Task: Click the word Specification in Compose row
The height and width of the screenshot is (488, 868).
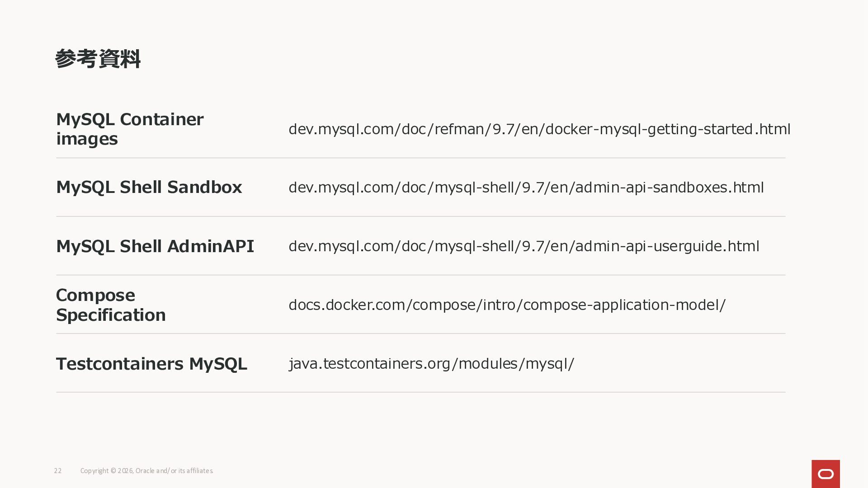Action: pyautogui.click(x=111, y=315)
